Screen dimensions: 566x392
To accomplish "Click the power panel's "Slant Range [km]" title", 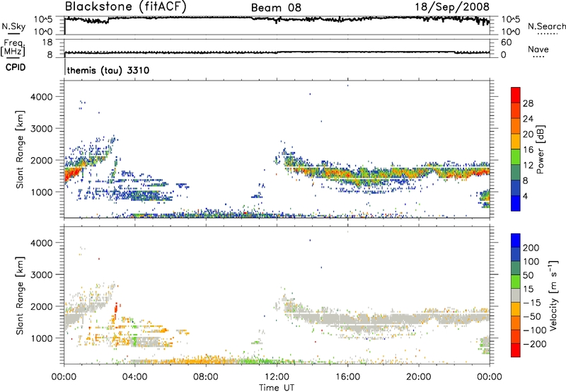I will pos(20,149).
